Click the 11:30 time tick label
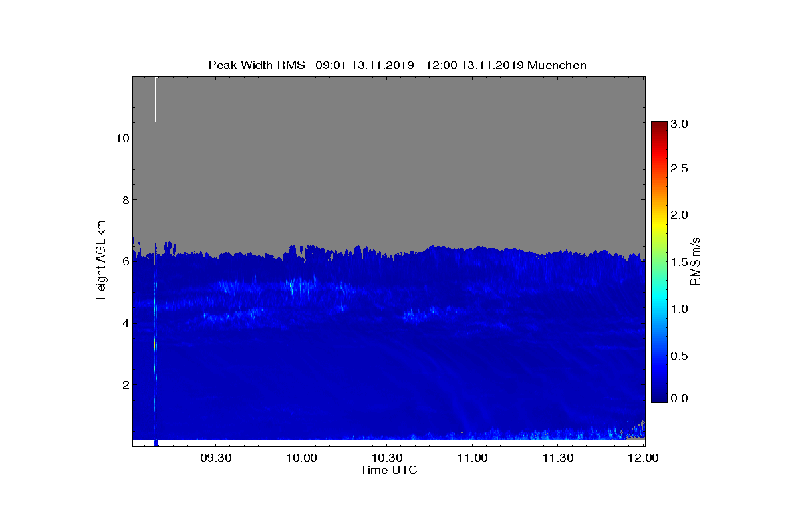 pyautogui.click(x=558, y=458)
